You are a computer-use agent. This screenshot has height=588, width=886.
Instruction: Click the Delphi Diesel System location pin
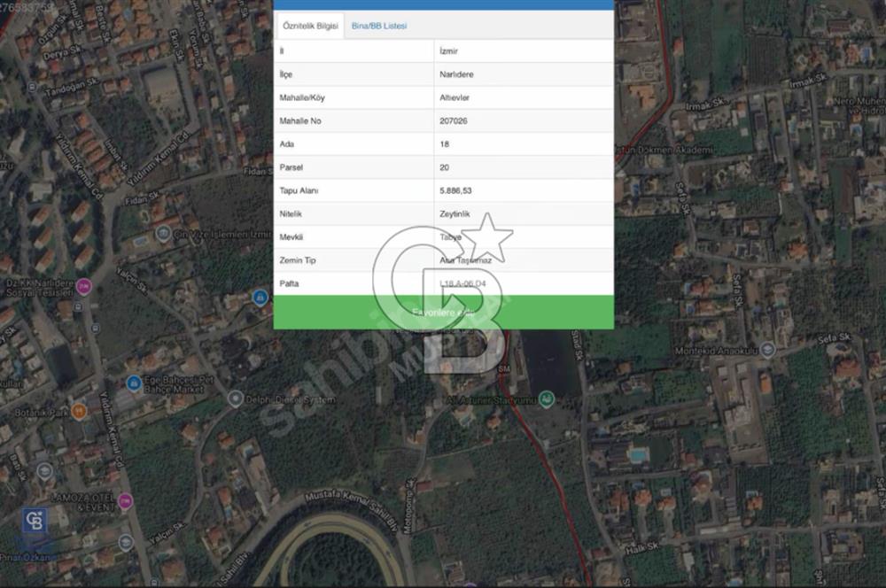[x=235, y=399]
